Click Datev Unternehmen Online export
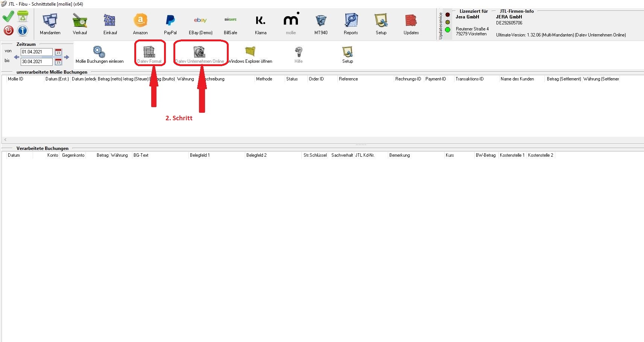The width and height of the screenshot is (644, 342). coord(199,54)
